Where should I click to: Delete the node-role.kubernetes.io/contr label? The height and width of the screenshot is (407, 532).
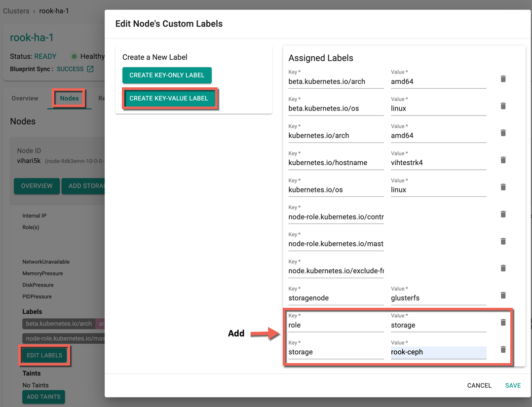pyautogui.click(x=503, y=214)
